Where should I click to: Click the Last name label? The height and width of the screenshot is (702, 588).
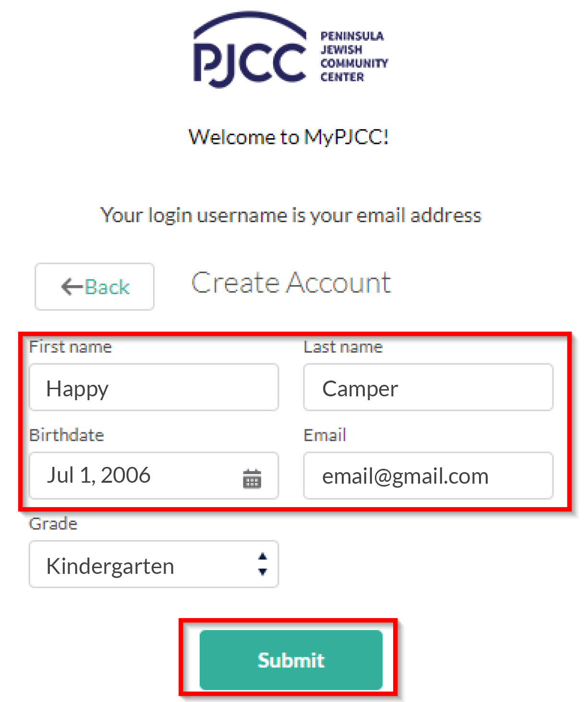pos(343,347)
